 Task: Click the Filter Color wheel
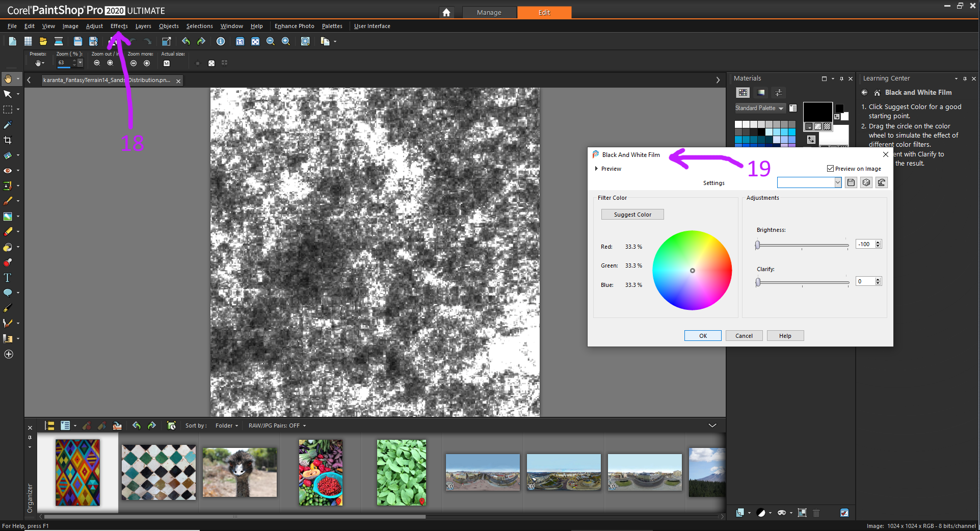click(692, 270)
